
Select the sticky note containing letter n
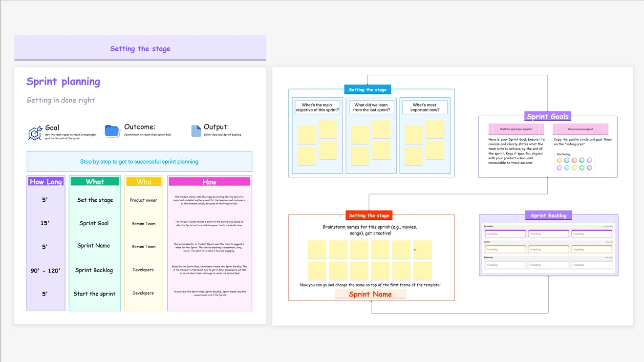click(422, 250)
